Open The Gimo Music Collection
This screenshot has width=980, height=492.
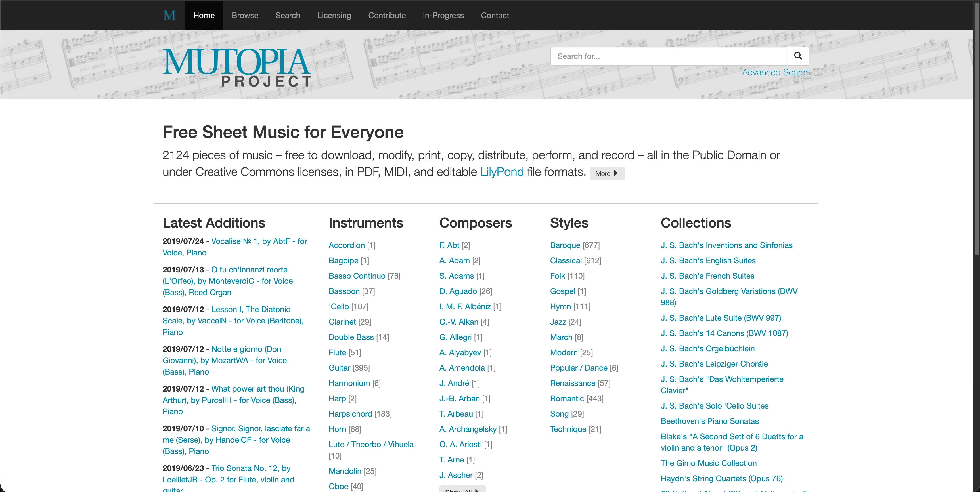[708, 463]
